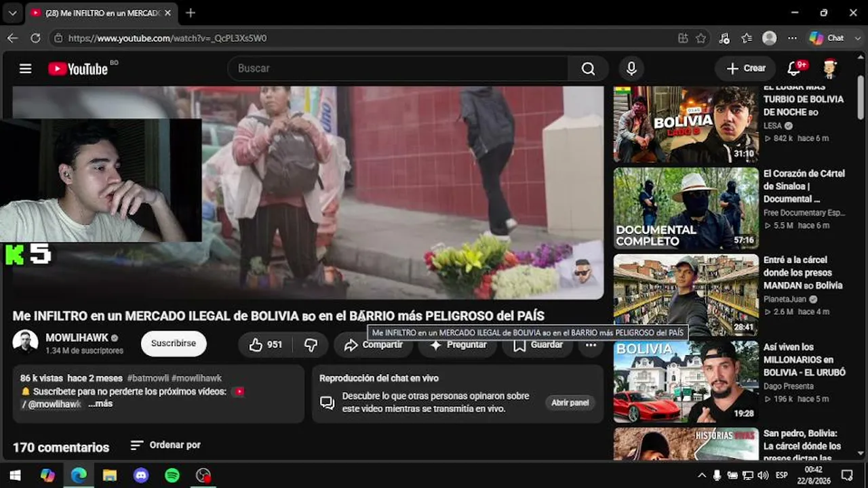The height and width of the screenshot is (488, 868).
Task: Open Spotify from the taskbar
Action: [172, 475]
